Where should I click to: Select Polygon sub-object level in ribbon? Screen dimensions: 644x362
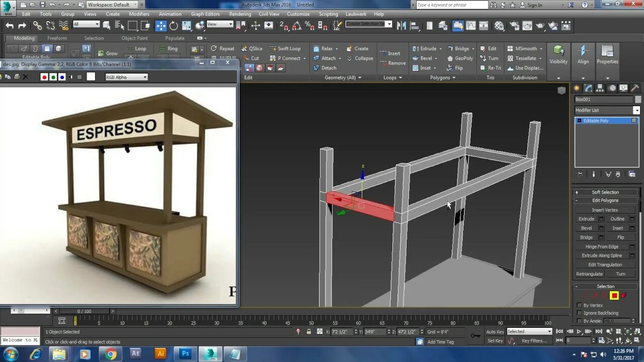pos(47,49)
